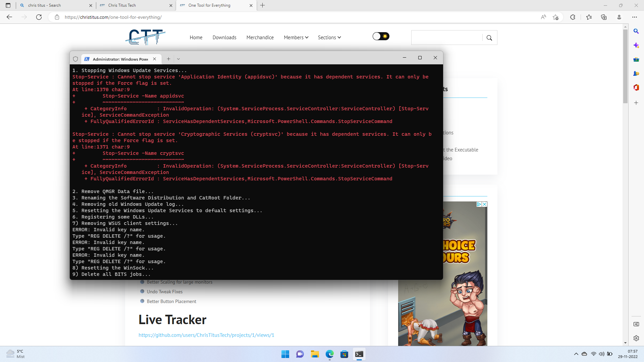Expand the Members dropdown
644x362 pixels.
coord(296,37)
